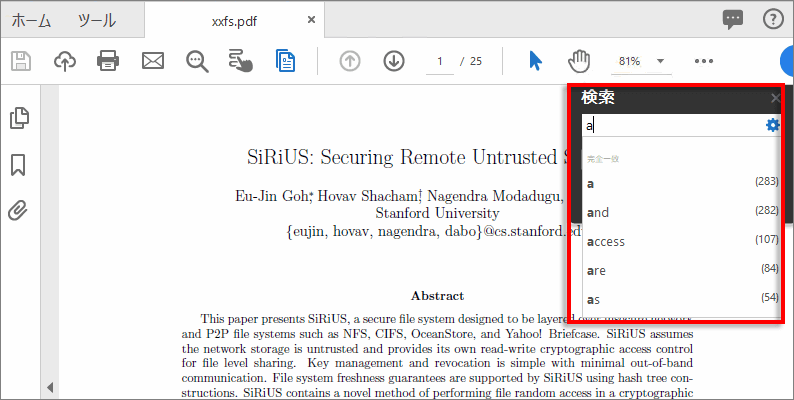Viewport: 794px width, 400px height.
Task: Go to previous page up arrow
Action: pyautogui.click(x=349, y=61)
